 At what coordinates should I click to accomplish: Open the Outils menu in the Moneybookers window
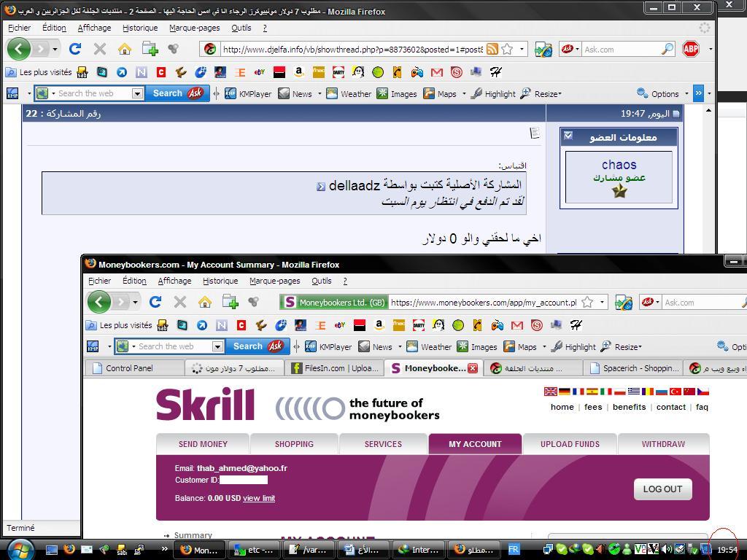tap(322, 281)
